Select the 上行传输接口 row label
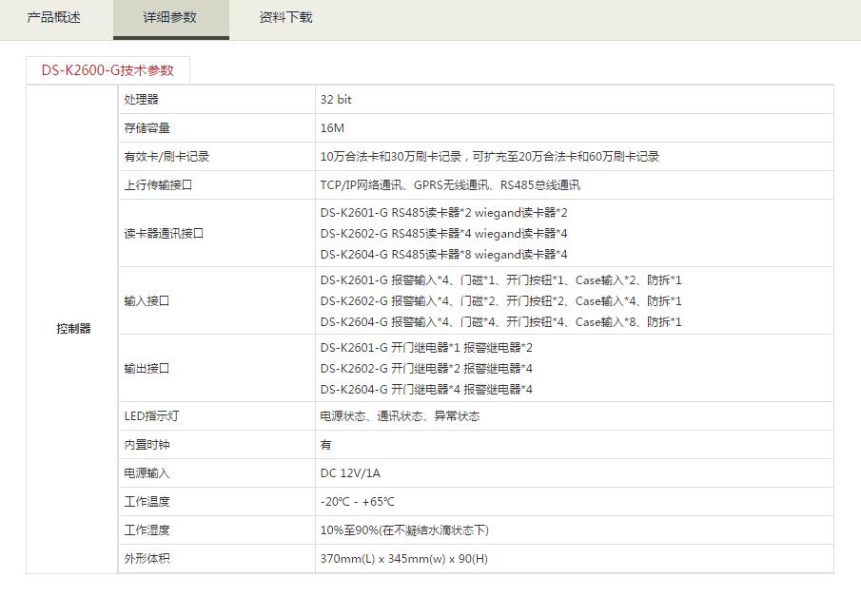Viewport: 861px width, 616px height. (158, 185)
